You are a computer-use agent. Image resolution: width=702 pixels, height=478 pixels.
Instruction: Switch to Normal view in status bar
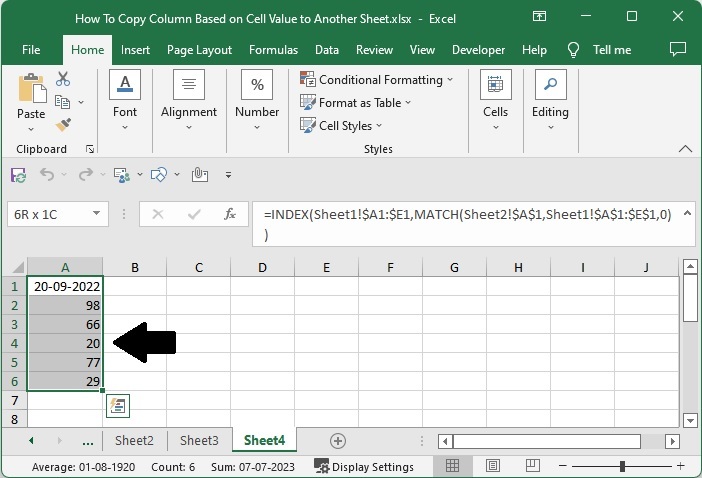click(x=452, y=467)
